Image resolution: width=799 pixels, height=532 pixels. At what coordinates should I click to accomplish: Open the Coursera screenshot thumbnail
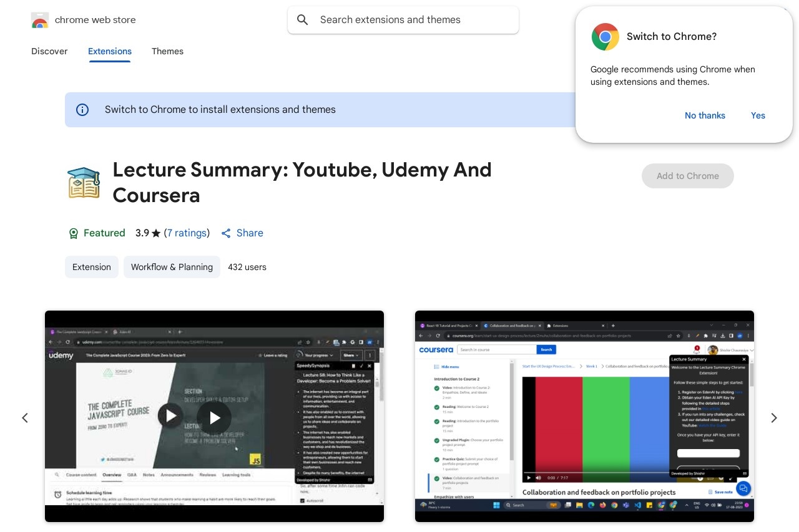[584, 416]
